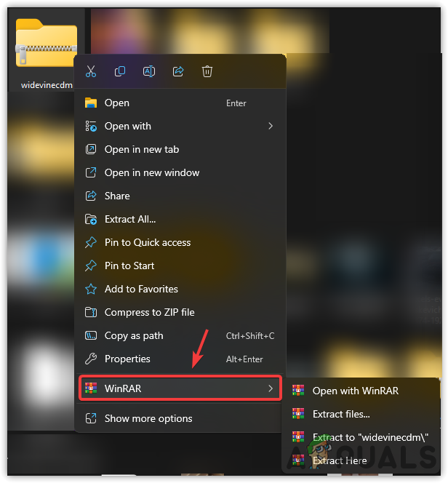Choose Compress to ZIP file
Screen dimensions: 448x483
(180, 312)
